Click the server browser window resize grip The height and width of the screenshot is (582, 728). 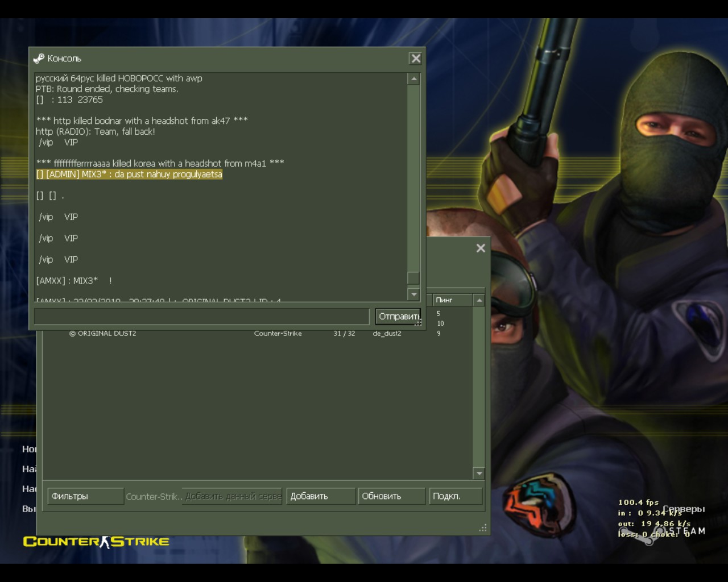483,528
